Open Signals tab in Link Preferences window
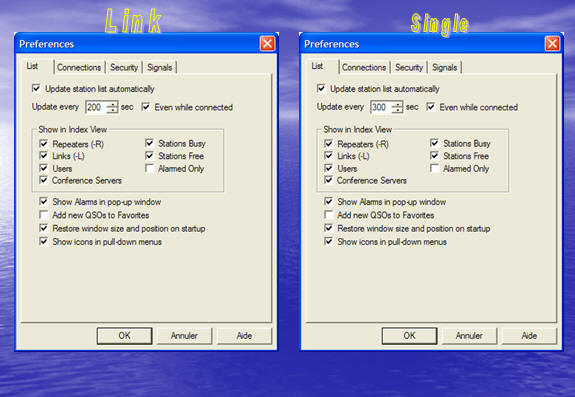The image size is (575, 397). tap(160, 67)
